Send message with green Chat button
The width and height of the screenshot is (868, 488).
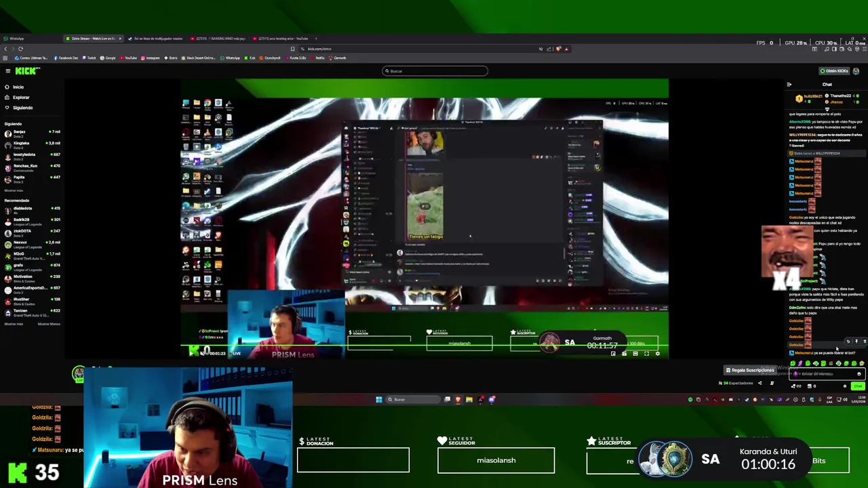coord(858,386)
